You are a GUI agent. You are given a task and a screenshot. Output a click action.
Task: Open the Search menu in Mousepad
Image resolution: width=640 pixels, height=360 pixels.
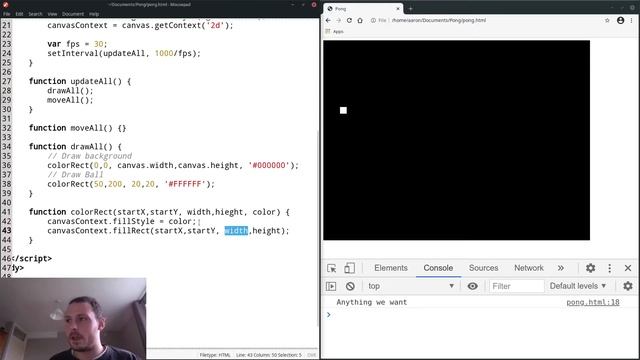[x=36, y=14]
